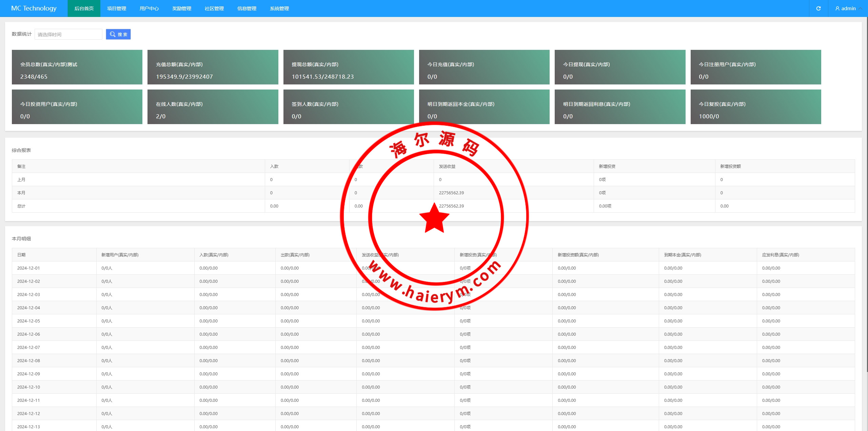Click the refresh icon in header
868x431 pixels.
(818, 8)
